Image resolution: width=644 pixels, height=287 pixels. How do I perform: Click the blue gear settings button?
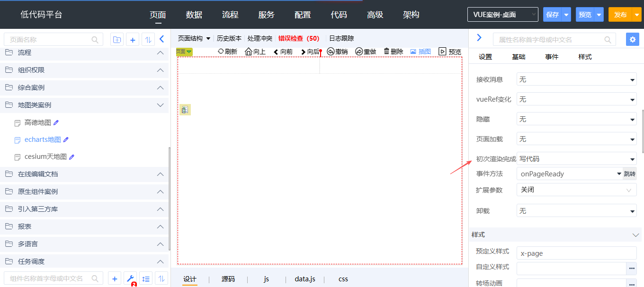[x=632, y=39]
